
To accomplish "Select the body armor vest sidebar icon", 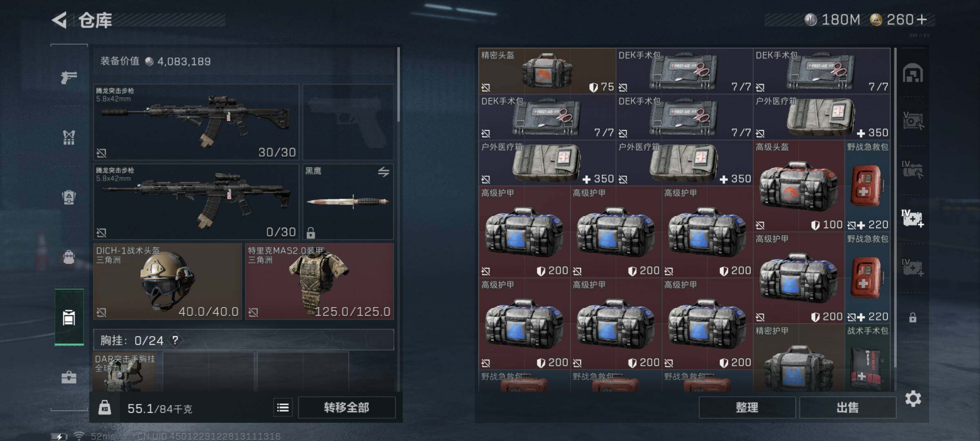I will click(69, 138).
